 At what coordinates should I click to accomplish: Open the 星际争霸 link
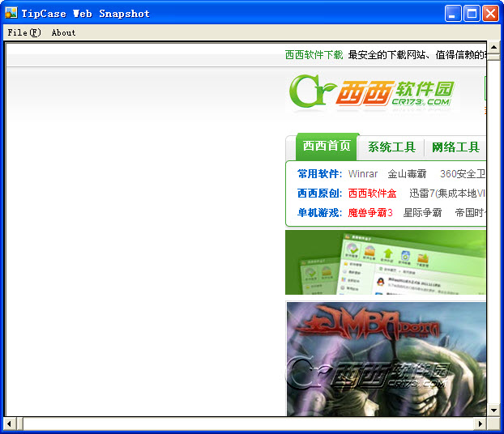click(x=422, y=212)
